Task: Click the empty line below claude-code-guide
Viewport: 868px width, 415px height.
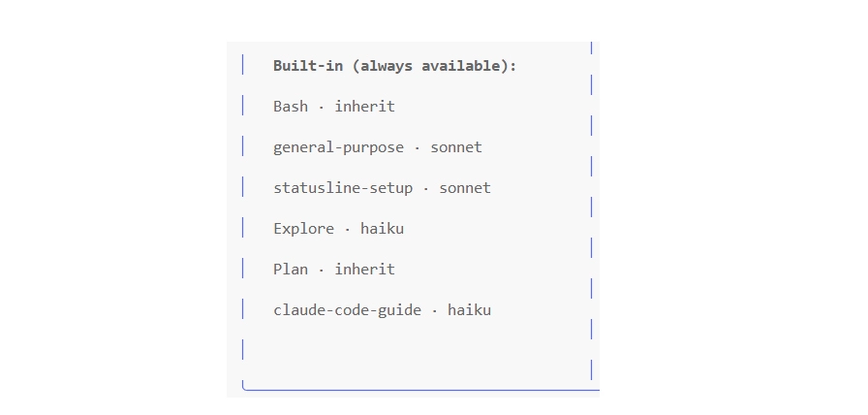Action: pos(417,350)
